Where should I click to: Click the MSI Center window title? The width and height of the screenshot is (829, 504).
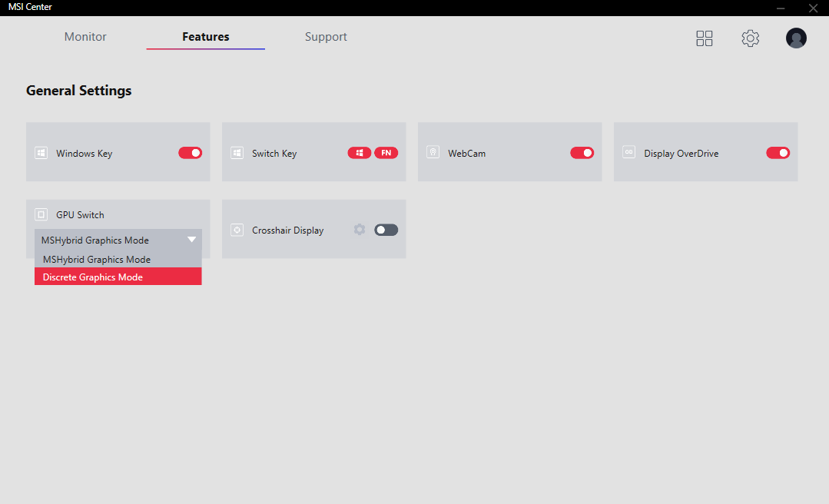30,7
